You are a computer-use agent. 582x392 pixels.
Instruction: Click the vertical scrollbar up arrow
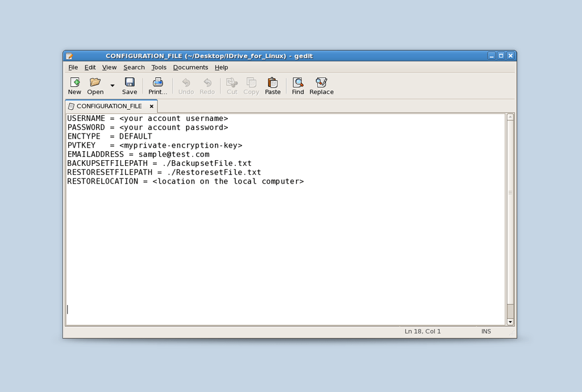point(510,117)
